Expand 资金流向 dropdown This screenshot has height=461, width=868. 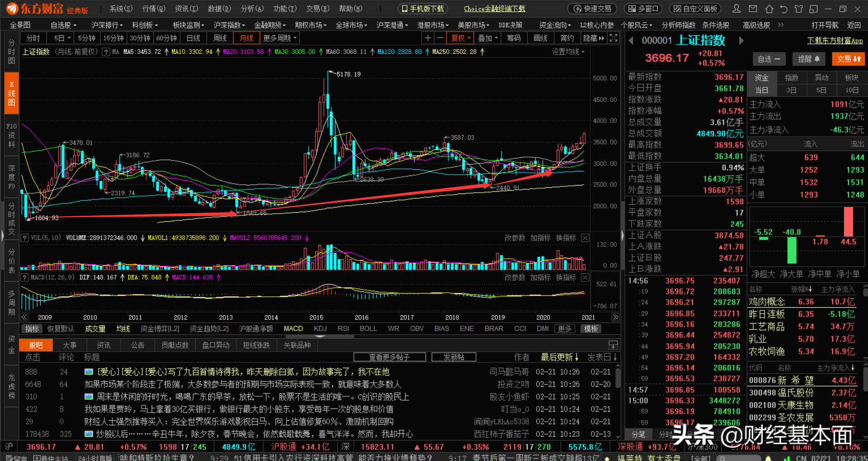click(x=555, y=25)
